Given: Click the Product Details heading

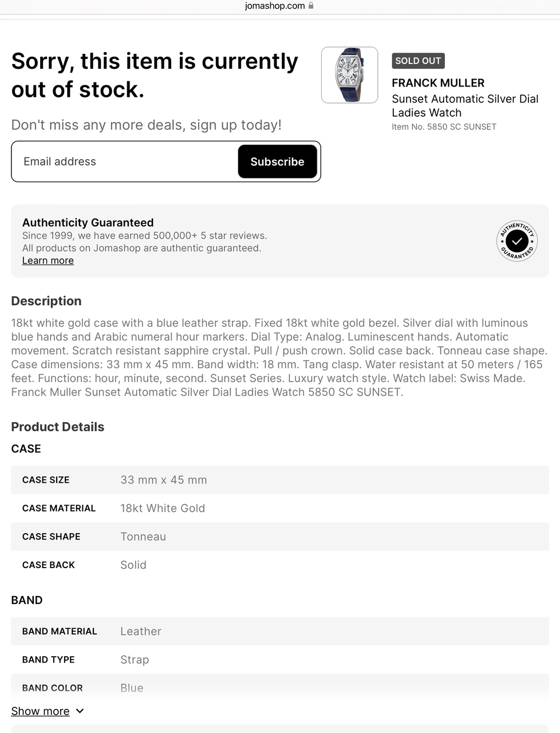Looking at the screenshot, I should 58,427.
